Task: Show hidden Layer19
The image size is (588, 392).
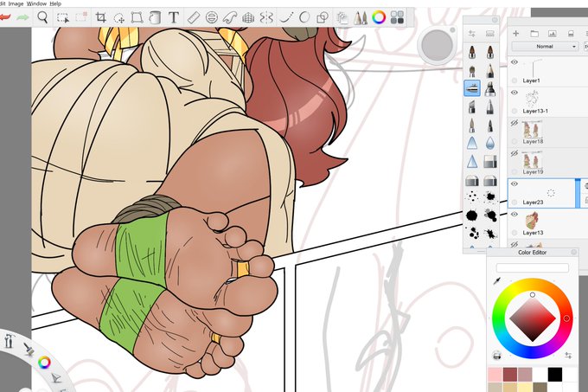Action: pos(514,153)
